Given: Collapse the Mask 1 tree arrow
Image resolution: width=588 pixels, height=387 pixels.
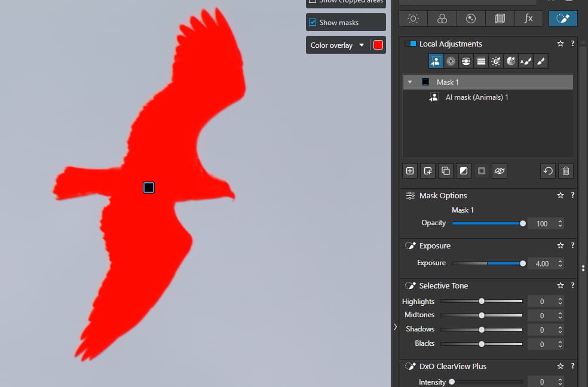Looking at the screenshot, I should click(410, 82).
